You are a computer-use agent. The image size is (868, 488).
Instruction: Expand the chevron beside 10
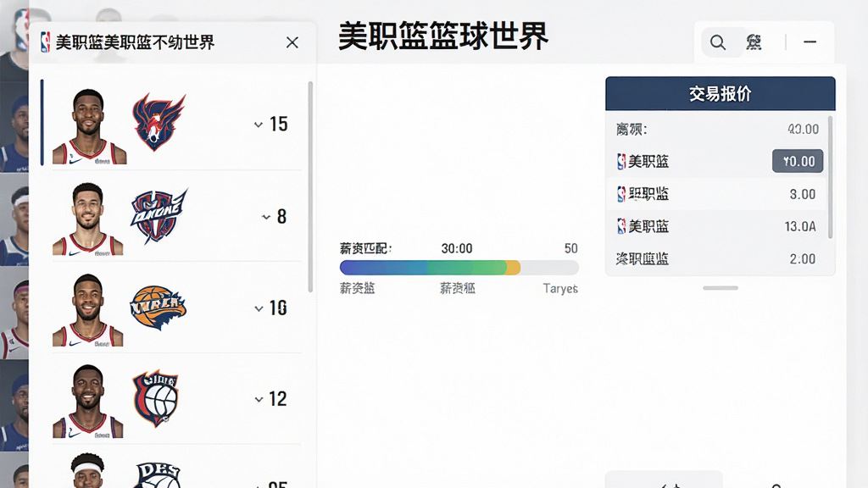tap(259, 308)
